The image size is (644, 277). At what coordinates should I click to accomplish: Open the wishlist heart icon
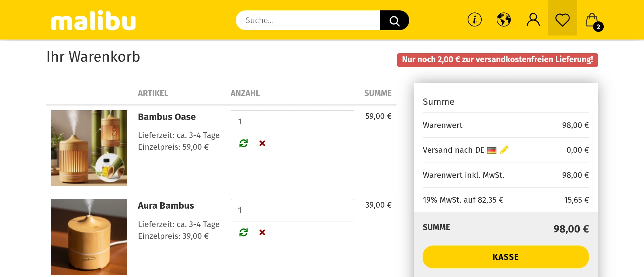click(562, 20)
